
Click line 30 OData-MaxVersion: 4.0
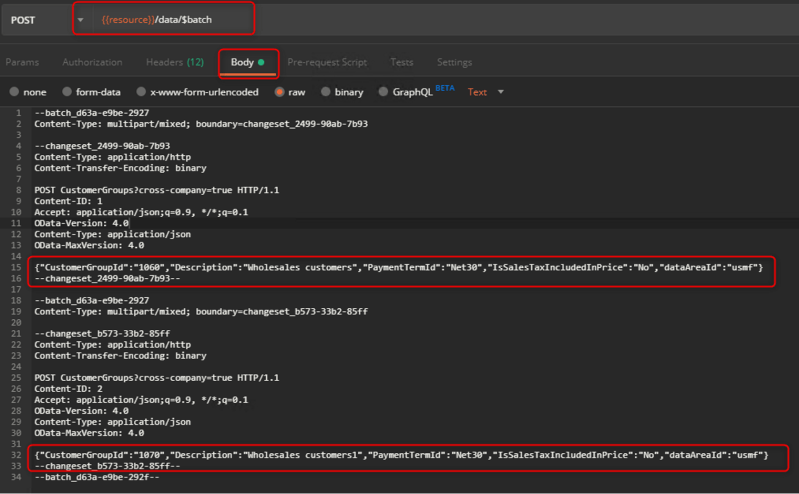(x=89, y=433)
